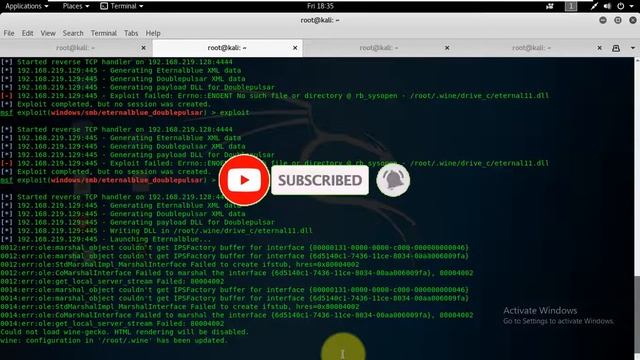Click the 'wine: configuration in /root/.wine' line
This screenshot has width=640, height=360.
[x=114, y=340]
